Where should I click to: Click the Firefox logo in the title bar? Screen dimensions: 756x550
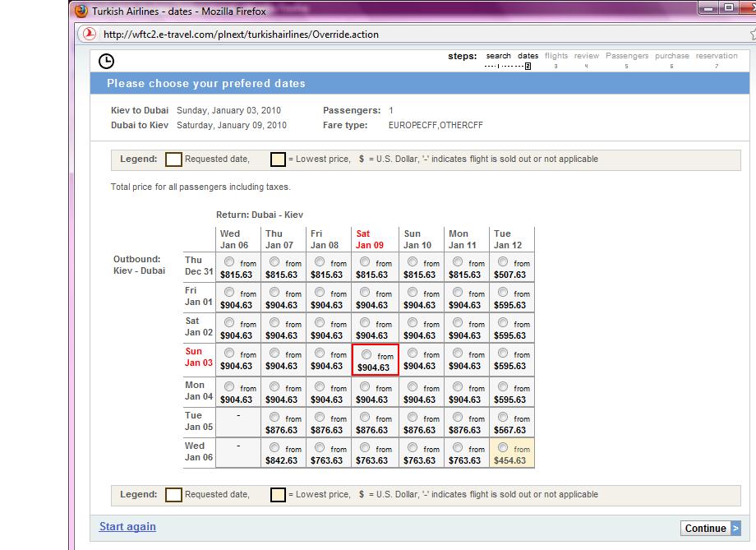click(x=81, y=12)
